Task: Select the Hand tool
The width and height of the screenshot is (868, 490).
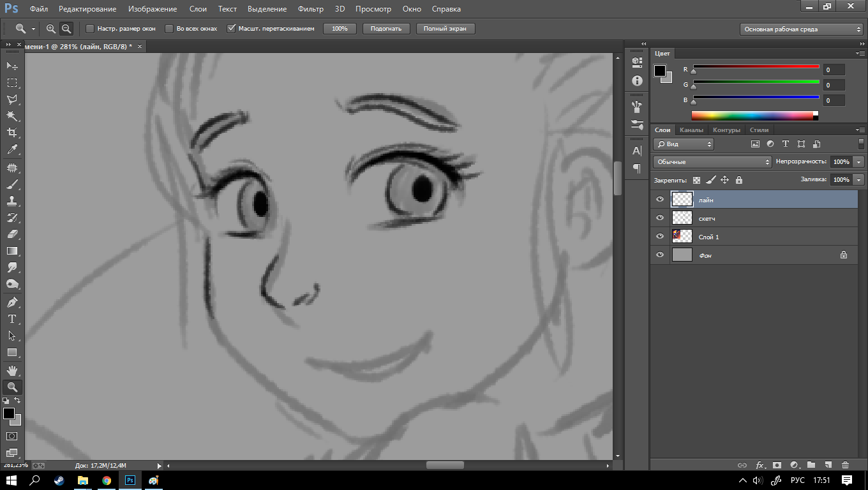Action: (12, 370)
